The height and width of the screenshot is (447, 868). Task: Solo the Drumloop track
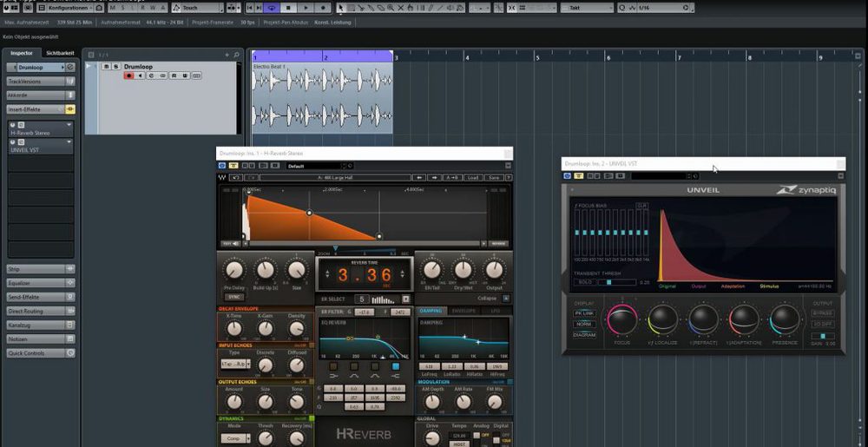coord(116,66)
